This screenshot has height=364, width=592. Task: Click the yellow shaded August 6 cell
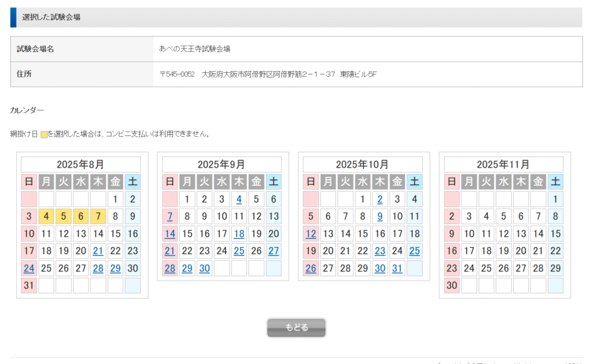[81, 217]
